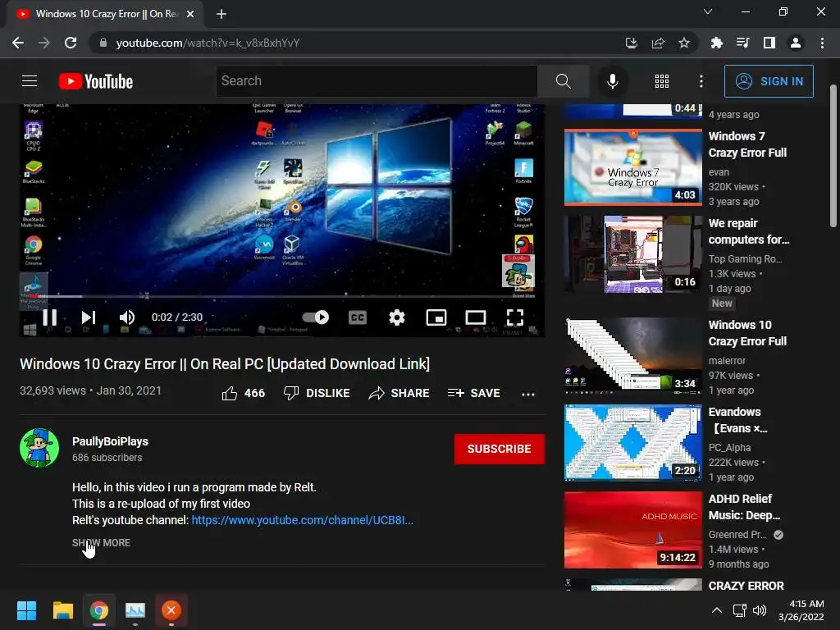Image resolution: width=840 pixels, height=630 pixels.
Task: Open CRAZY ERROR video title
Action: (x=746, y=586)
